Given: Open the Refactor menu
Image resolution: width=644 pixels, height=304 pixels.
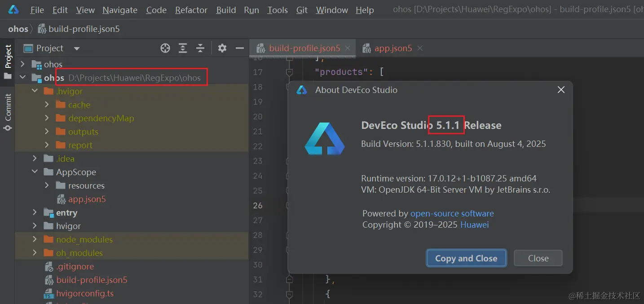Looking at the screenshot, I should click(x=191, y=10).
